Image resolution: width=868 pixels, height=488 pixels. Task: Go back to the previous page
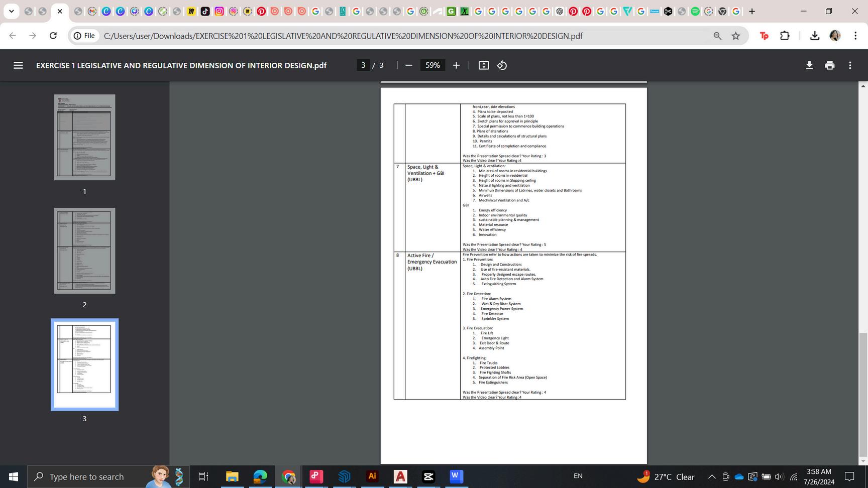pos(13,36)
